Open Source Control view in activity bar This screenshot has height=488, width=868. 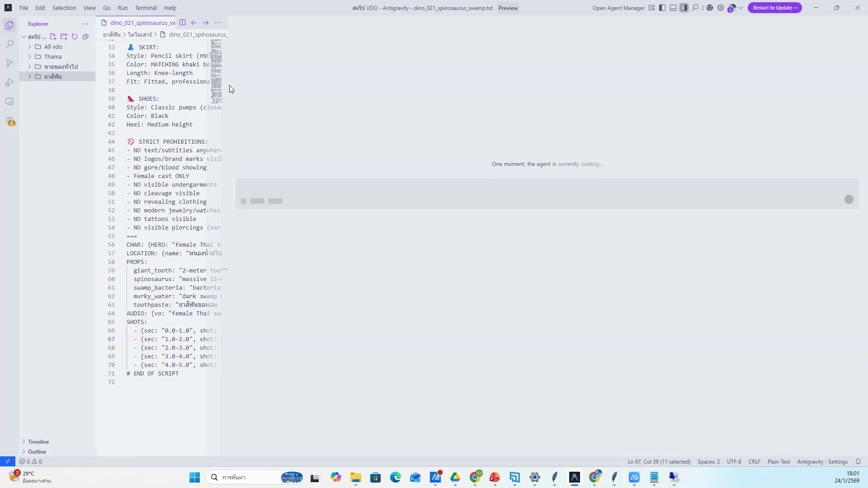9,63
